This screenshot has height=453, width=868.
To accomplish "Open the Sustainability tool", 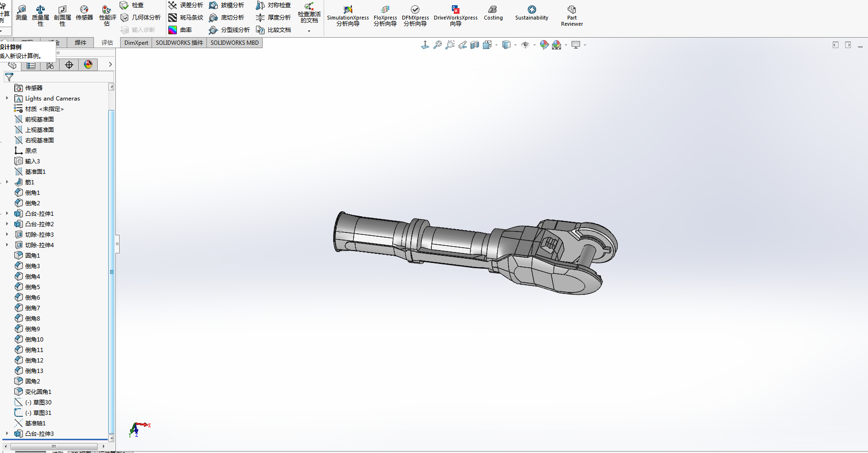I will pyautogui.click(x=532, y=13).
